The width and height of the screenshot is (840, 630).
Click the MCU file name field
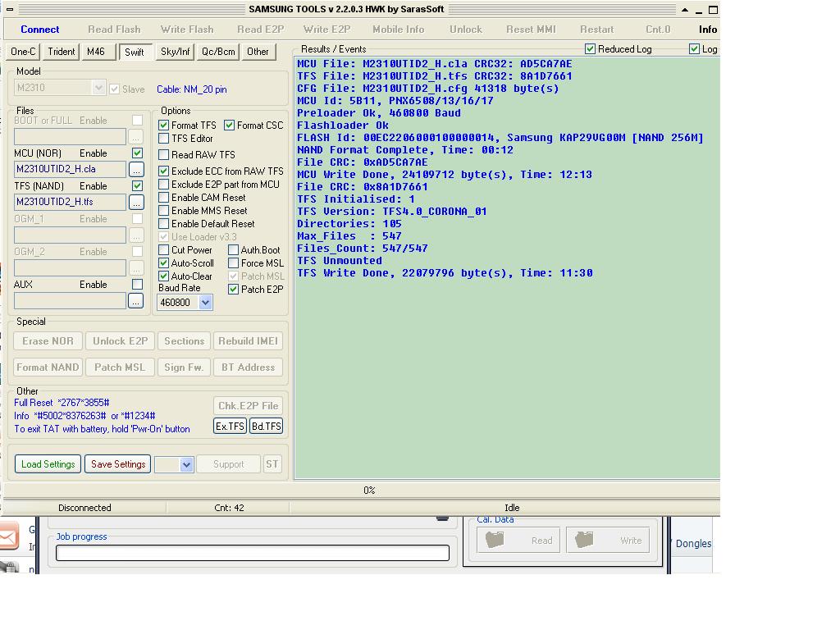[x=71, y=169]
